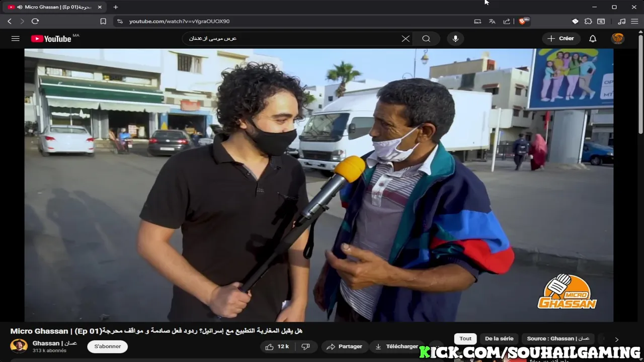Subscribe with the S'abonner button
The width and height of the screenshot is (644, 362).
[x=108, y=346]
